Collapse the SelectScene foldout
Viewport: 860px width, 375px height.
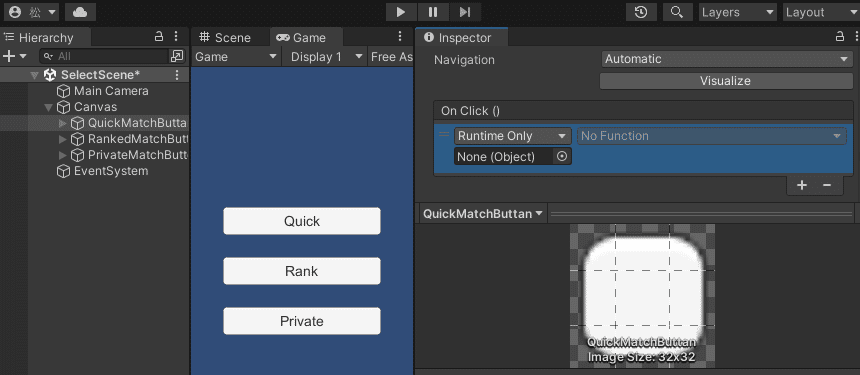click(x=35, y=75)
